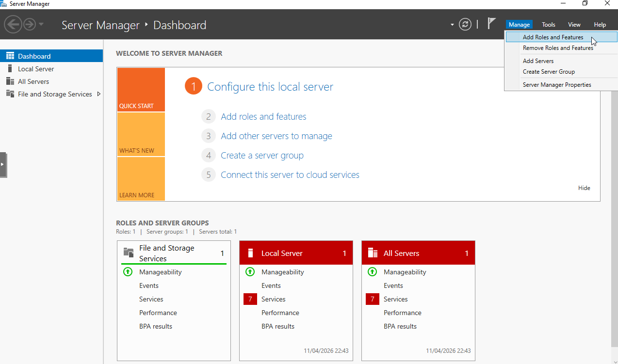The image size is (618, 364).
Task: Click the Add other servers to manage link
Action: point(276,136)
